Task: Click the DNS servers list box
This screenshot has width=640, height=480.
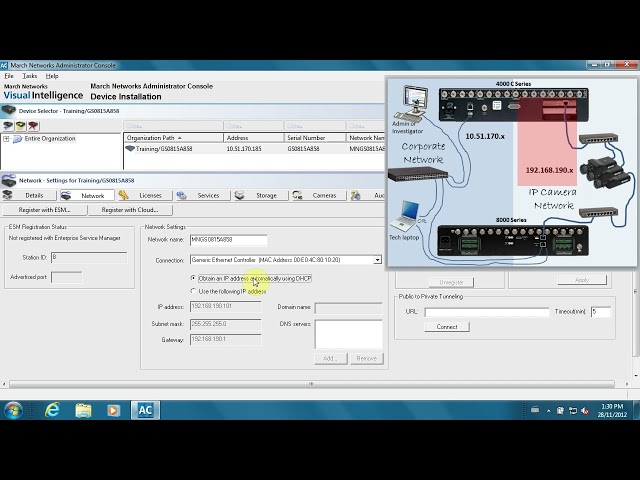Action: [349, 334]
